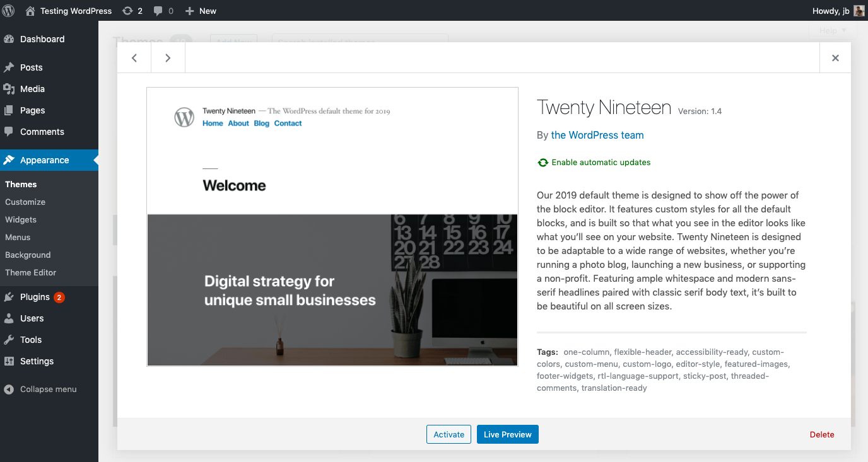Click the Media library icon
This screenshot has height=462, width=868.
9,89
